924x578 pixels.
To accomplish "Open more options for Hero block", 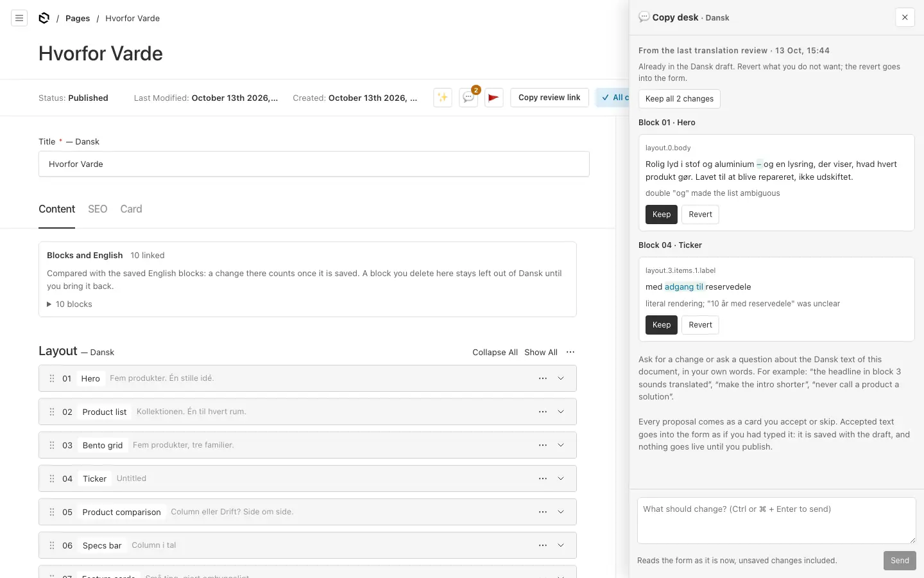I will tap(543, 378).
